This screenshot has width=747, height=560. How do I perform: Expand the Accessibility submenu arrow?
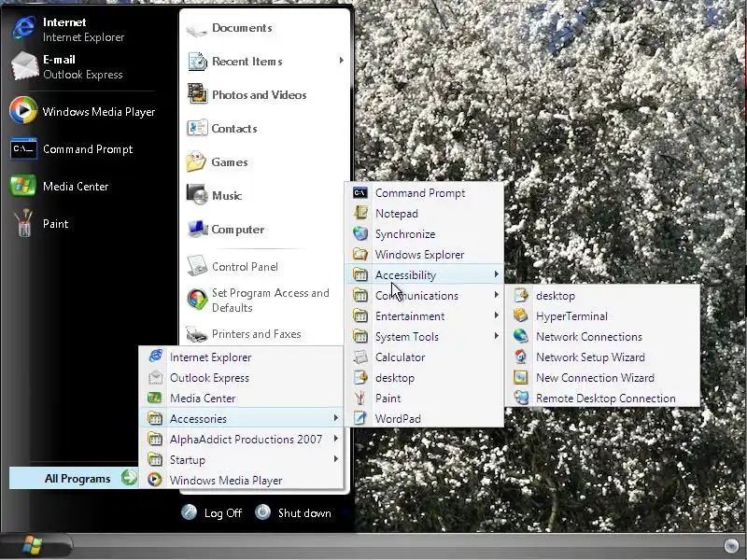tap(497, 274)
